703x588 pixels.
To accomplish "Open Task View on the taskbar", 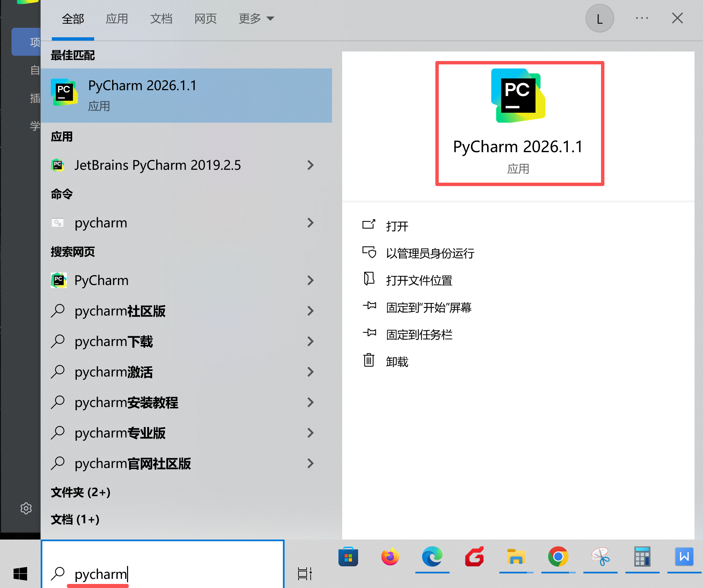I will 305,573.
